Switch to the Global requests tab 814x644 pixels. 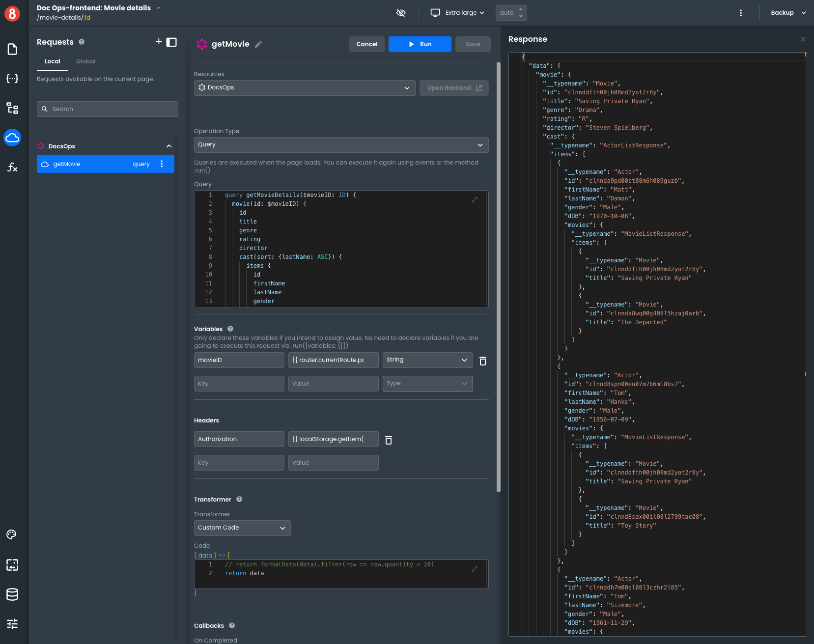pos(85,61)
